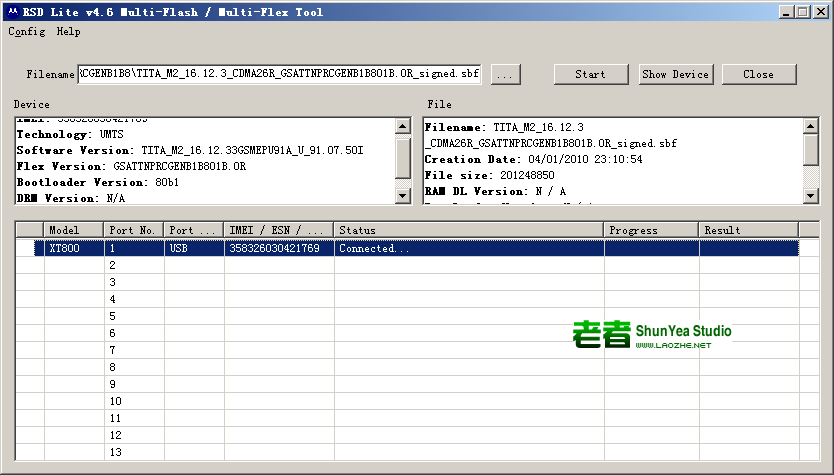Image resolution: width=834 pixels, height=475 pixels.
Task: Click the Filename path input field
Action: pos(279,74)
